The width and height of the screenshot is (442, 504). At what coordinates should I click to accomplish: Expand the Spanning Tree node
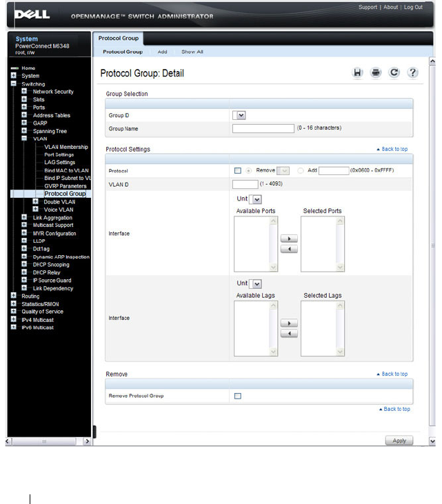pyautogui.click(x=24, y=130)
